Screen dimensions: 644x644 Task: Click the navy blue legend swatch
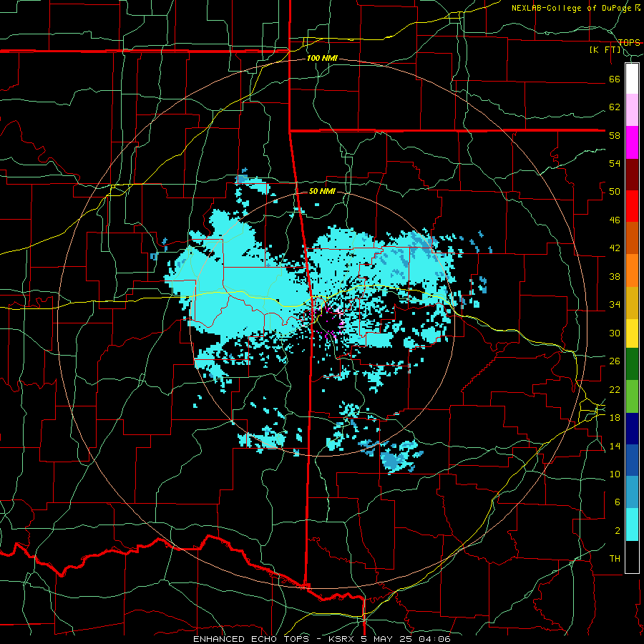tap(632, 429)
